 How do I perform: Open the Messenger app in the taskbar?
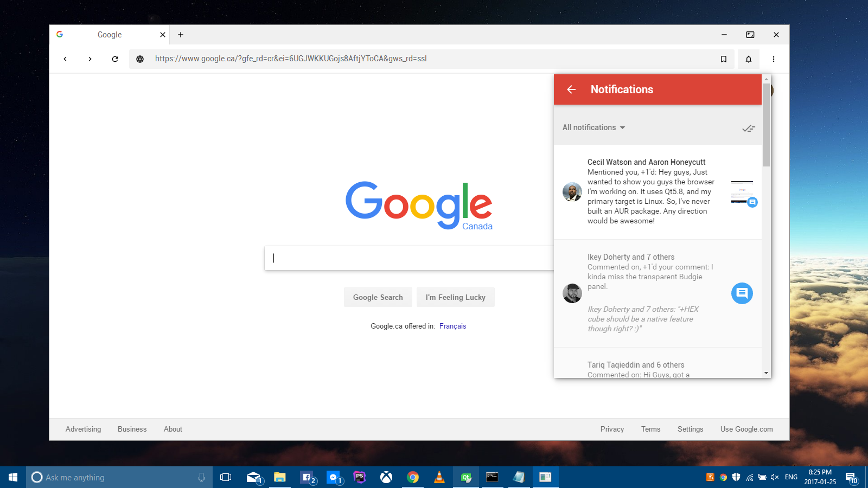point(333,477)
